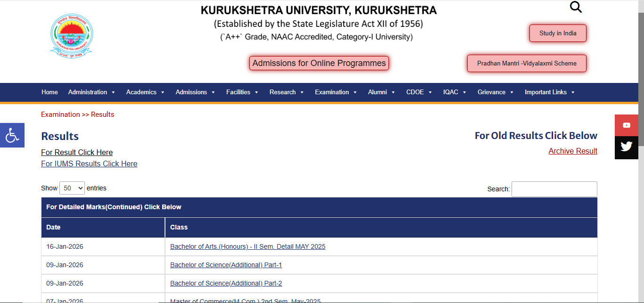Open the Archive Result link
The width and height of the screenshot is (644, 303).
tap(573, 151)
